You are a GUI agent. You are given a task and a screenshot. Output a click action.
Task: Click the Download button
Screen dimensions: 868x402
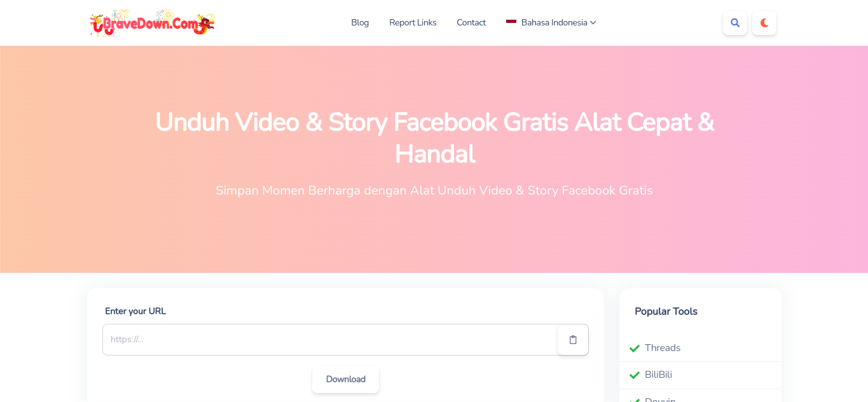(346, 379)
